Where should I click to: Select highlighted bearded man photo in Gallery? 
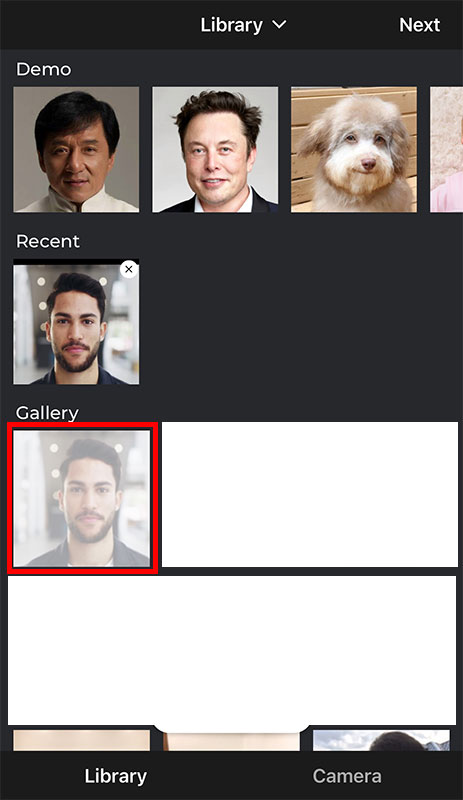coord(82,498)
